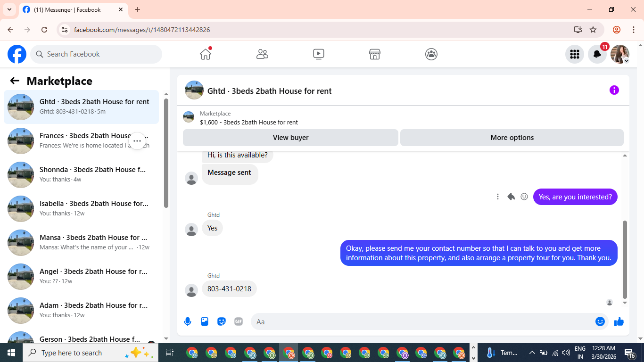Record a voice clip with the microphone
The image size is (644, 362).
coord(188,321)
